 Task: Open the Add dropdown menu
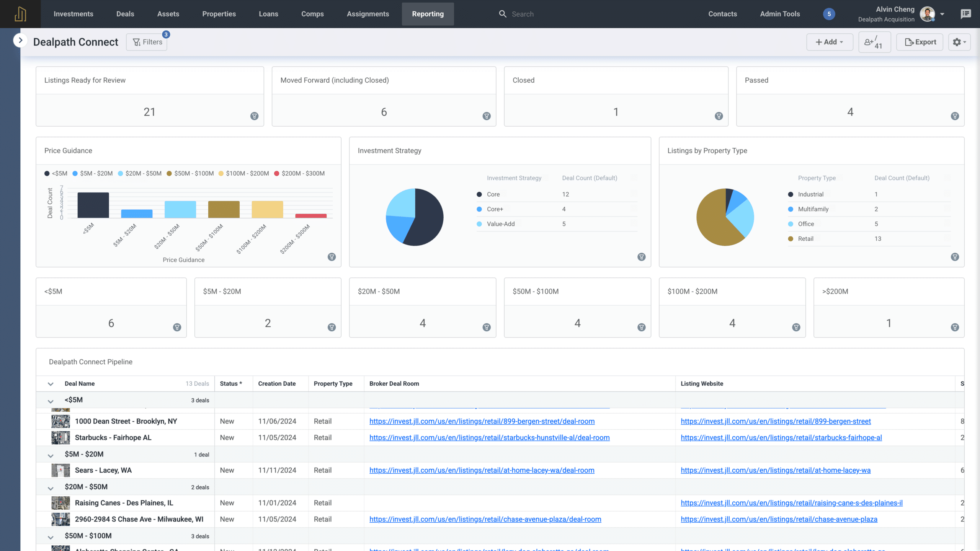(x=829, y=42)
